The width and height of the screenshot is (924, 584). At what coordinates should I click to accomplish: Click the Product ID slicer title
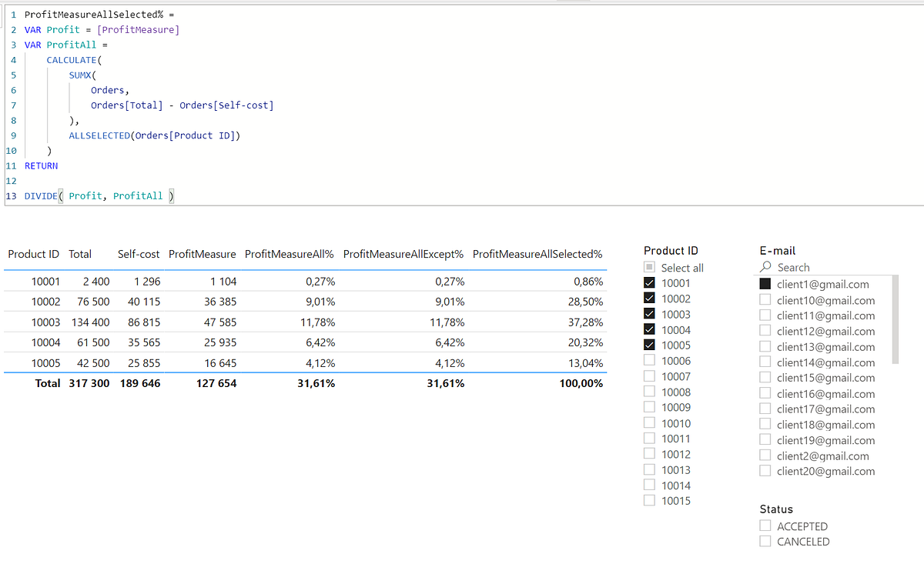click(x=671, y=249)
